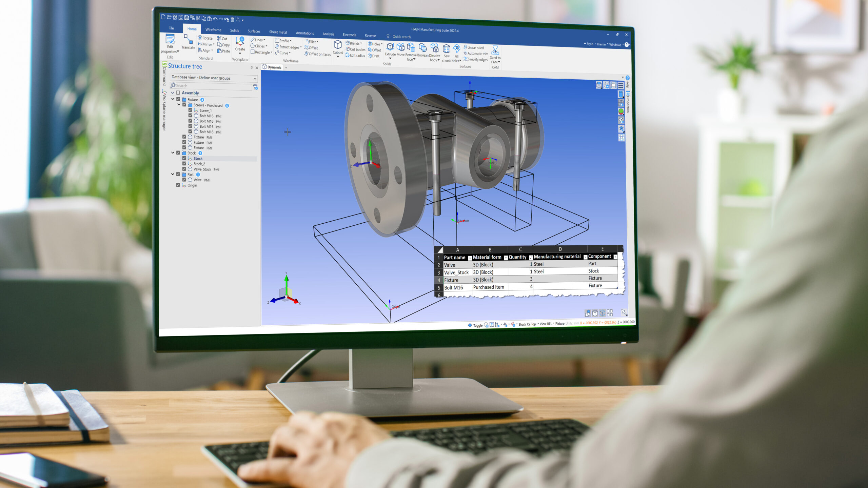
Task: Uncheck the Valve_Stock checkbox
Action: point(184,169)
